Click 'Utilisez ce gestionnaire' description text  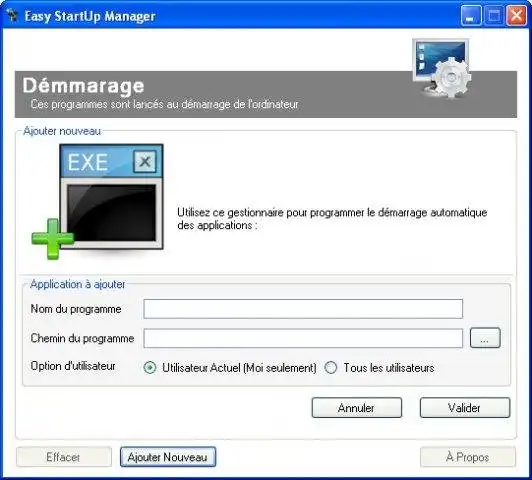click(x=332, y=219)
